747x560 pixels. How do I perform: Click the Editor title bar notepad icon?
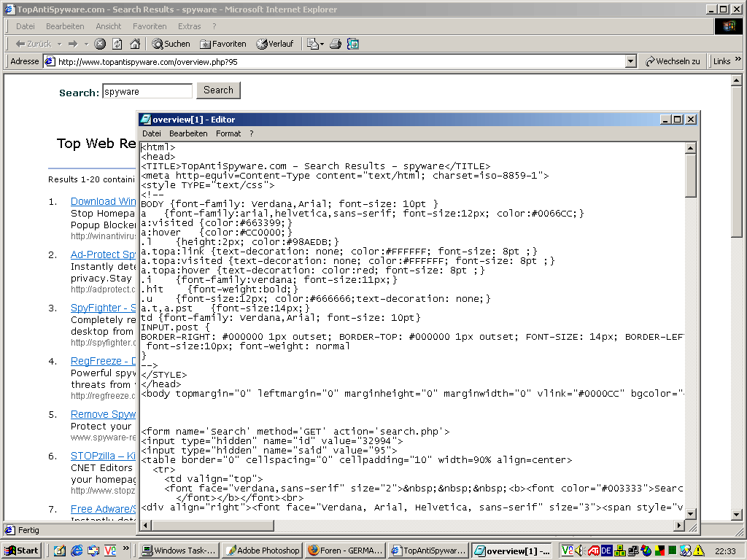coord(146,120)
